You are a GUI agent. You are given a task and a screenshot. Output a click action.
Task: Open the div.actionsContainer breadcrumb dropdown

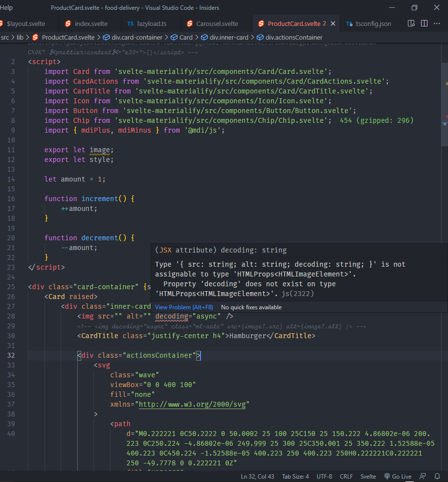[291, 37]
